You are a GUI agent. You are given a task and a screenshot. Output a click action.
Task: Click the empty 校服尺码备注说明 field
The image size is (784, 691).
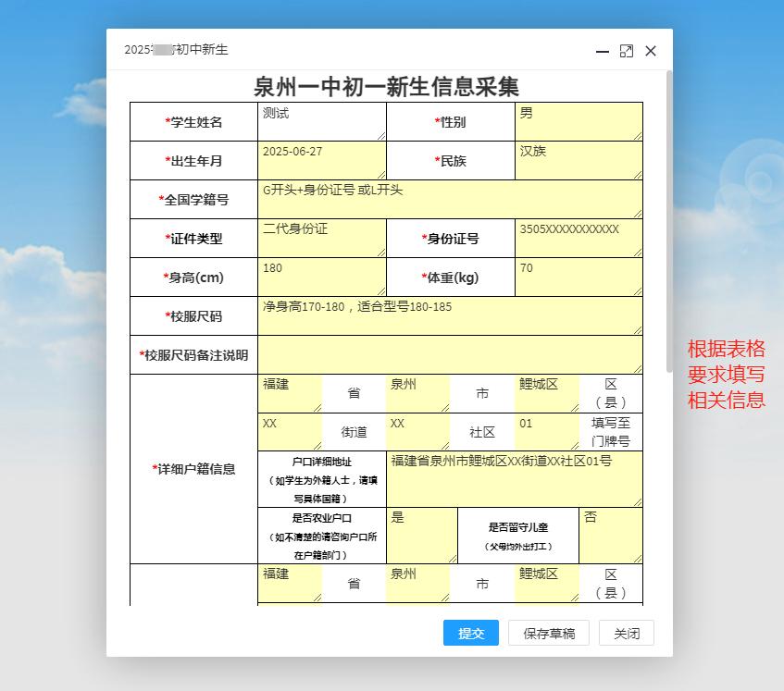(450, 355)
